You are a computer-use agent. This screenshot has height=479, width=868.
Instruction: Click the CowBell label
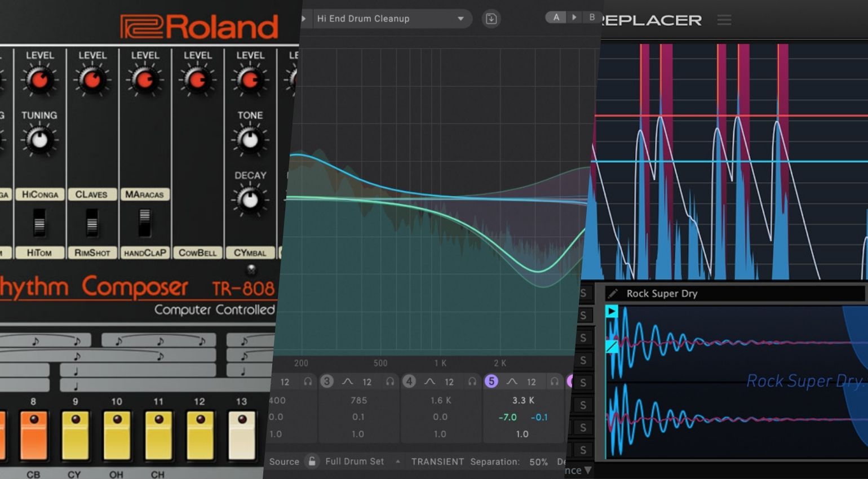(197, 252)
